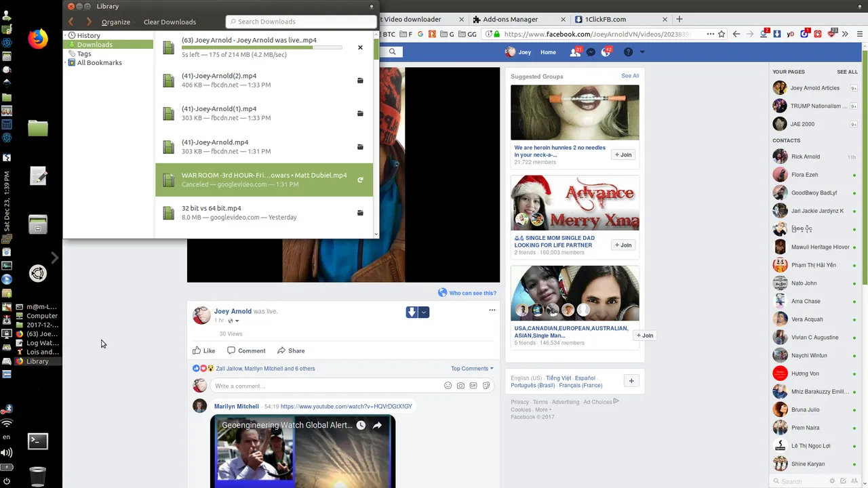Image resolution: width=868 pixels, height=488 pixels.
Task: Go back in Library window
Action: (71, 22)
